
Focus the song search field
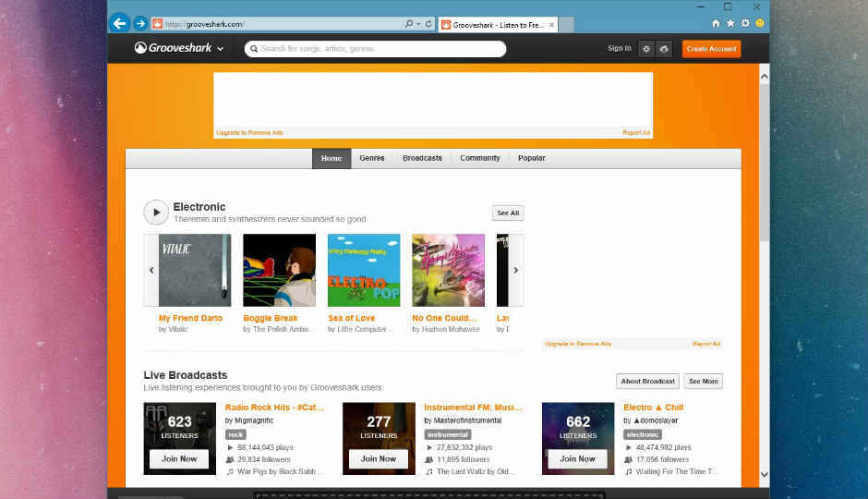coord(375,49)
